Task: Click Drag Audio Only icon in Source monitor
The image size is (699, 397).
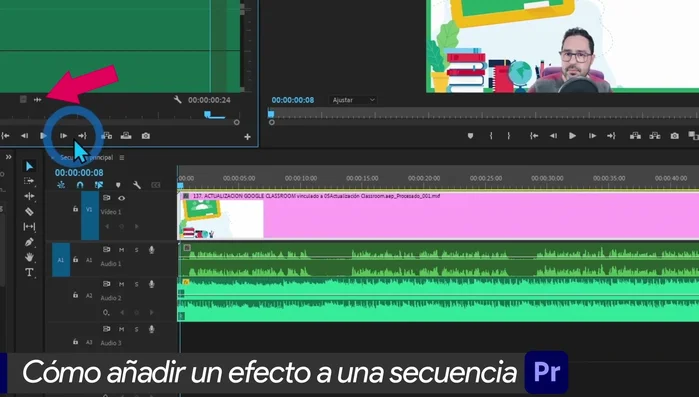Action: coord(37,99)
